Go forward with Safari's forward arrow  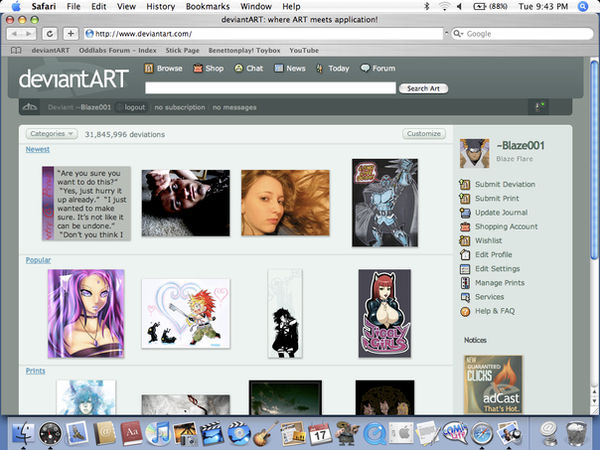click(29, 34)
